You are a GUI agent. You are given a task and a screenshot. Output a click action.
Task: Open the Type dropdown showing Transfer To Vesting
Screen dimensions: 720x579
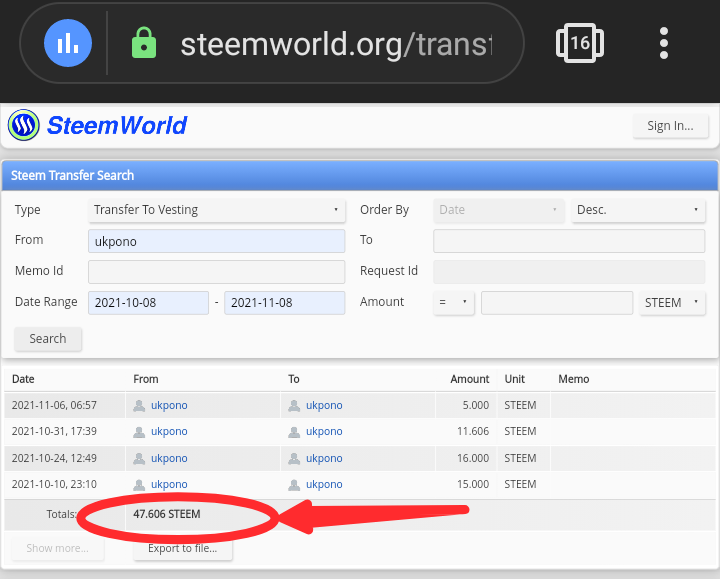tap(216, 210)
